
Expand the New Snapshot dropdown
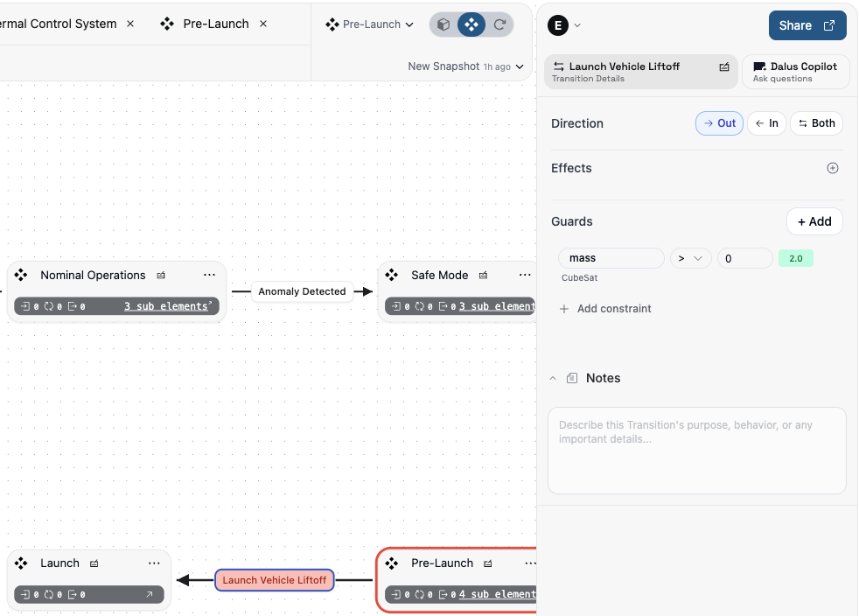point(465,66)
